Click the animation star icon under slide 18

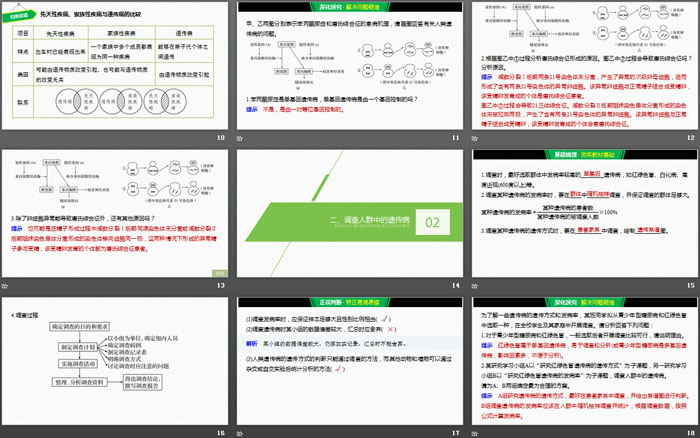475,433
